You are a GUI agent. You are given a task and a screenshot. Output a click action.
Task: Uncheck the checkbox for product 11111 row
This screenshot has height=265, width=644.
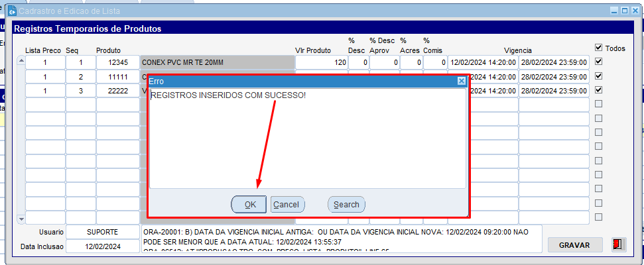point(598,76)
